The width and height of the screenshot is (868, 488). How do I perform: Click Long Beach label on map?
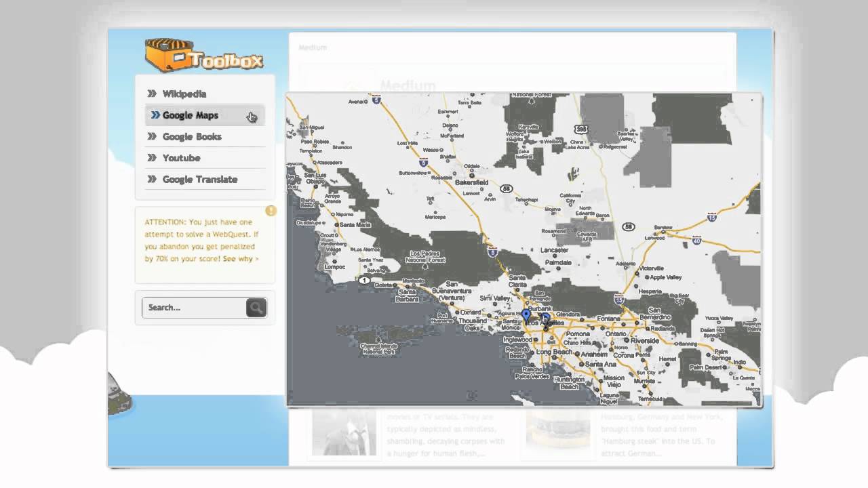553,352
